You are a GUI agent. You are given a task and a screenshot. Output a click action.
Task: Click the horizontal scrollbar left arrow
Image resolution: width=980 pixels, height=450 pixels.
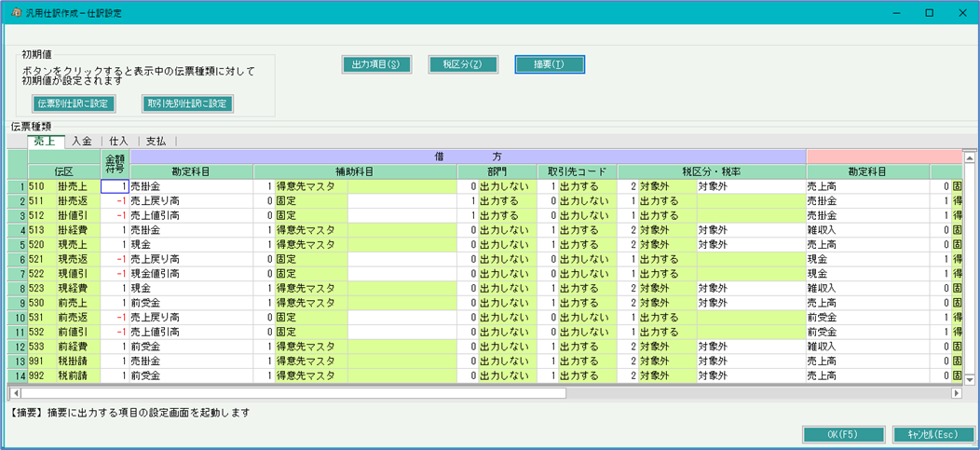pyautogui.click(x=15, y=393)
